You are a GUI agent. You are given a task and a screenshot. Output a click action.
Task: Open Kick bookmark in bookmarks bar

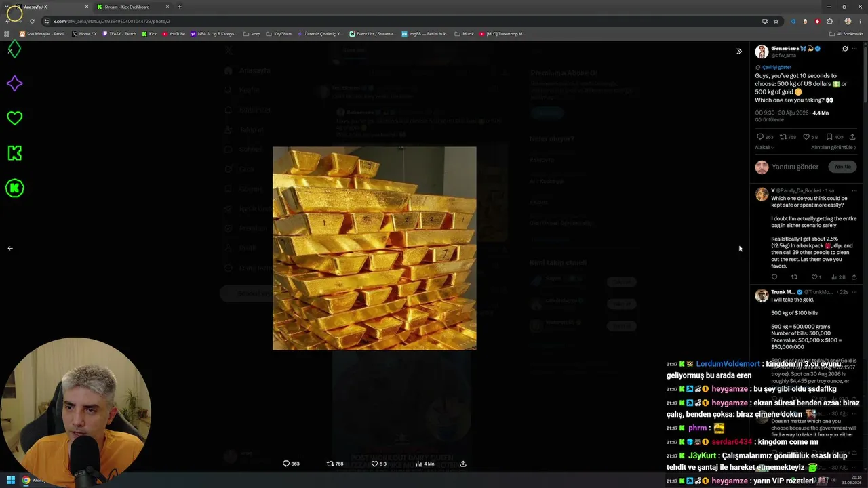click(x=149, y=33)
